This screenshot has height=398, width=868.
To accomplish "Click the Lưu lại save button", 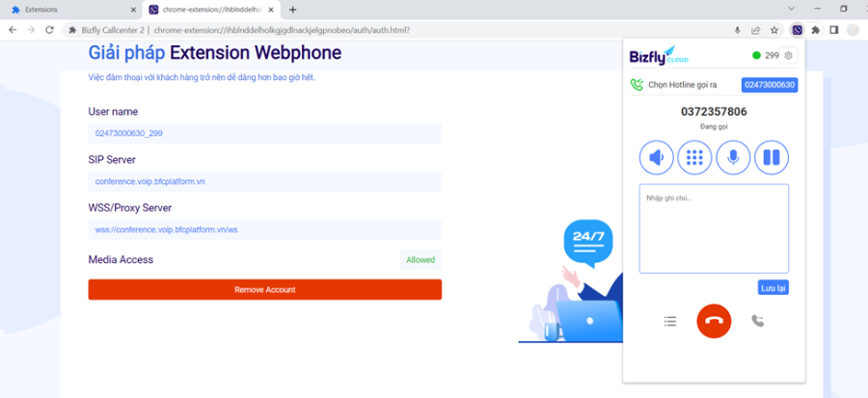I will tap(773, 287).
